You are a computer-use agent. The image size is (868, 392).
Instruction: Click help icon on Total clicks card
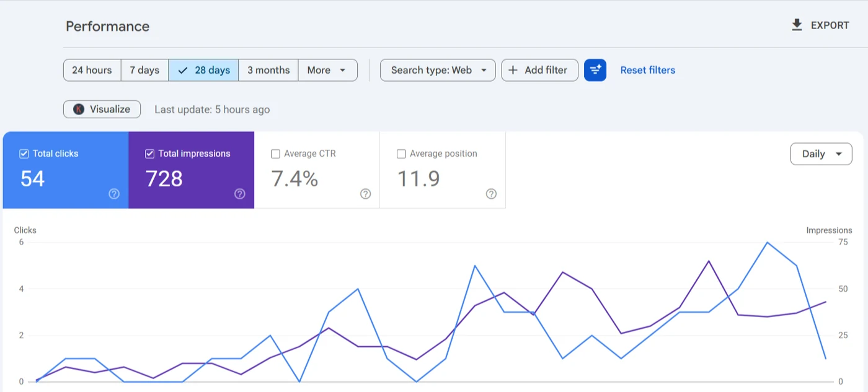[114, 194]
